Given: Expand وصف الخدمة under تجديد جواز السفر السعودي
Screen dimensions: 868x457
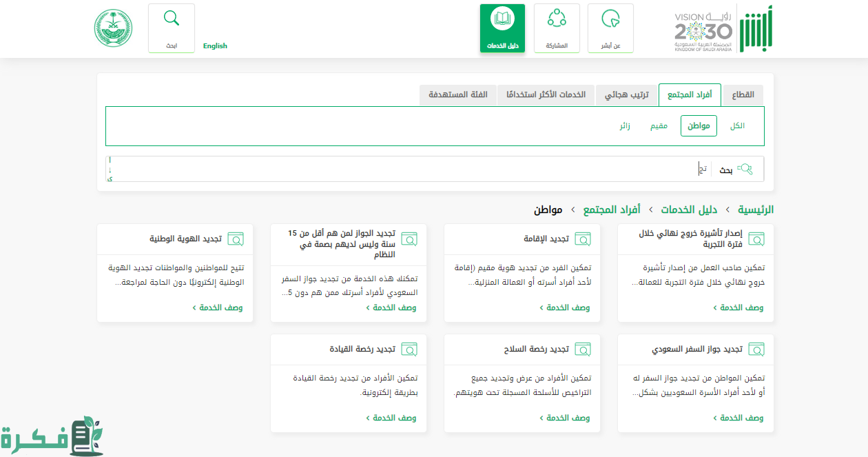Looking at the screenshot, I should pyautogui.click(x=738, y=418).
